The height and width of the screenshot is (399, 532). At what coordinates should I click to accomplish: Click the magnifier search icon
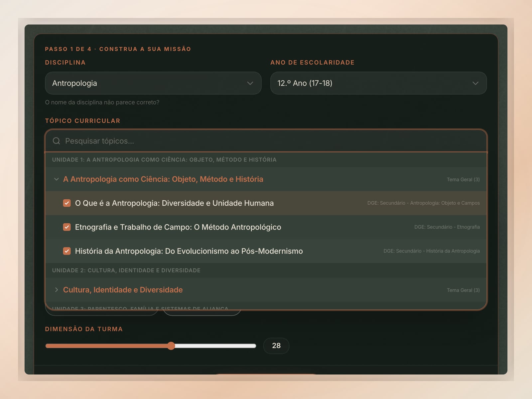[57, 141]
